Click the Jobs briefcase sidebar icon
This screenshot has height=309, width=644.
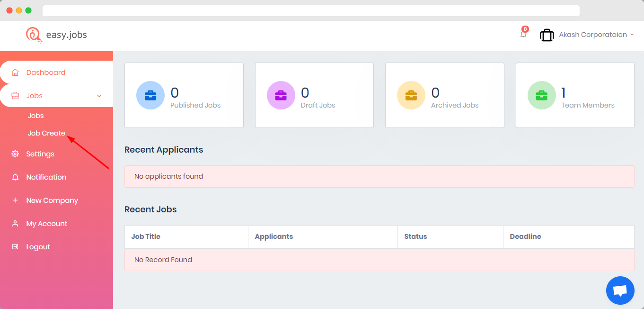pos(15,96)
